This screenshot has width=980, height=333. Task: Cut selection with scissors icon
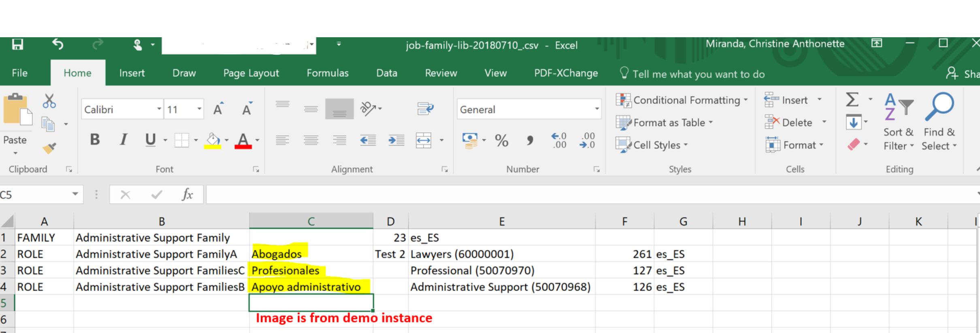tap(49, 101)
